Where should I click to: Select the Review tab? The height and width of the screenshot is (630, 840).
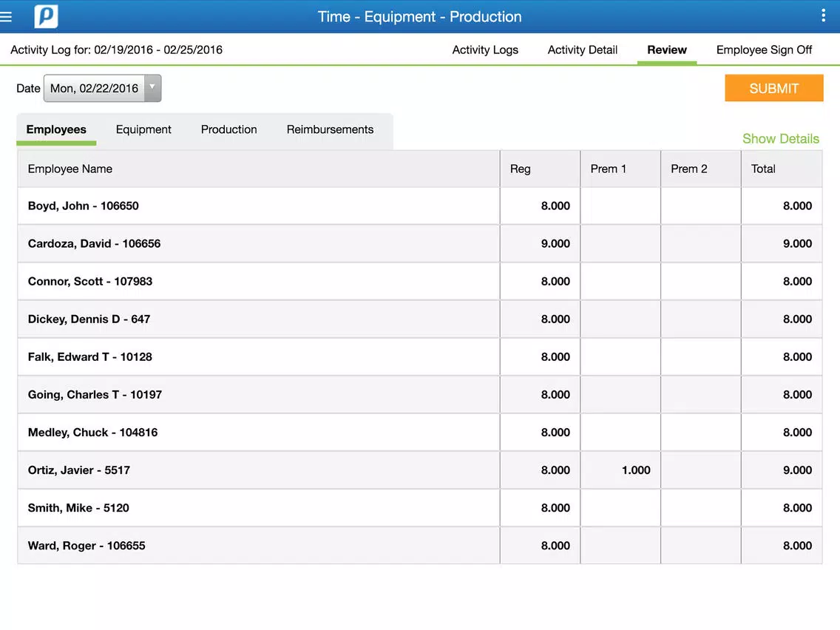pyautogui.click(x=666, y=50)
